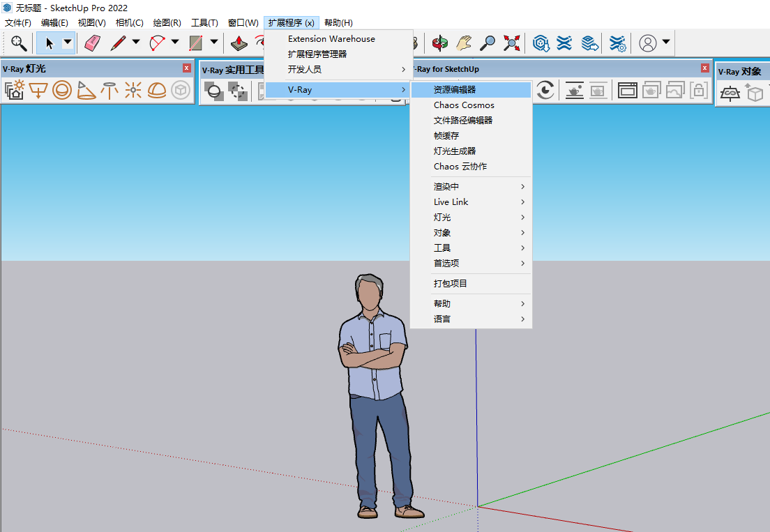The image size is (770, 532).
Task: Click the dashed-circle V-Ray utility icon
Action: [x=238, y=91]
